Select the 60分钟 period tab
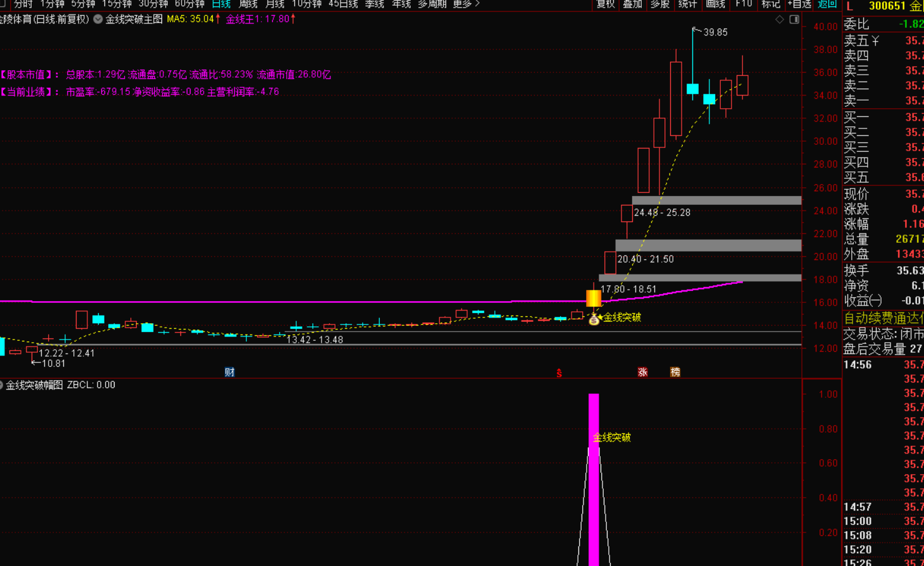 pos(189,4)
